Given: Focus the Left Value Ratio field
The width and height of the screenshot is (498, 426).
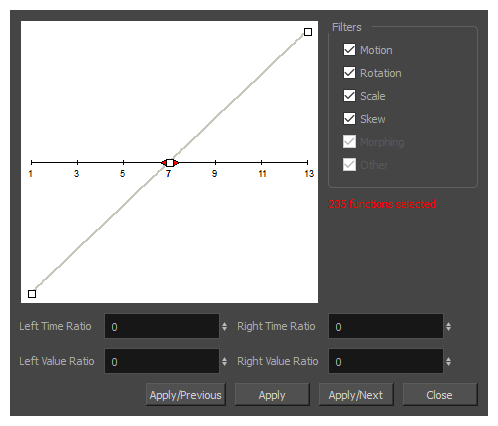Looking at the screenshot, I should [x=162, y=361].
